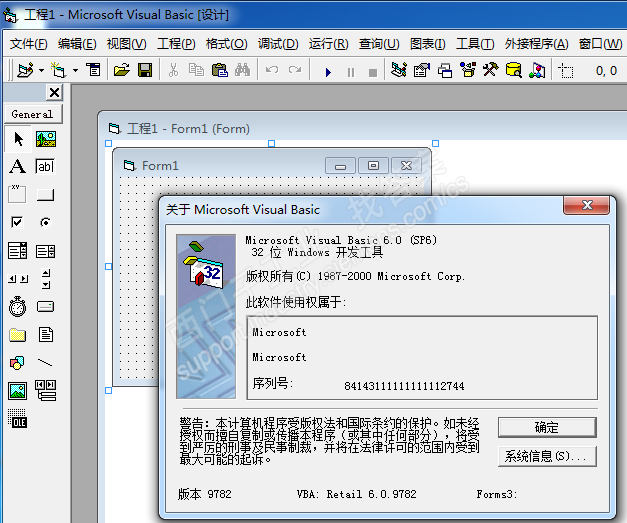Show the Toolbox hammer-and-wrench icon
The height and width of the screenshot is (523, 627).
pos(491,70)
